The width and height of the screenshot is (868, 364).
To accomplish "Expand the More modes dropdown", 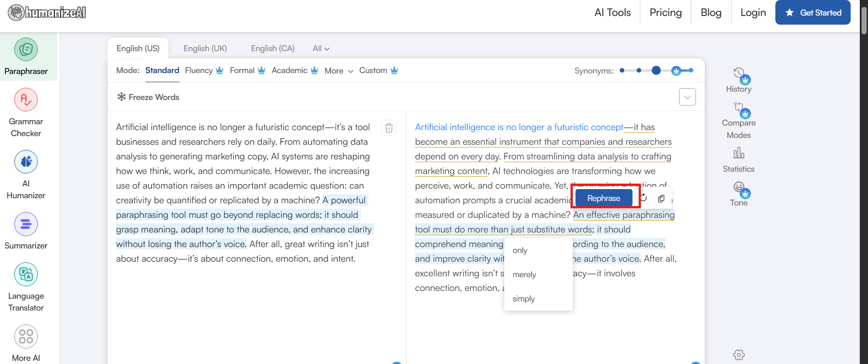I will [339, 71].
